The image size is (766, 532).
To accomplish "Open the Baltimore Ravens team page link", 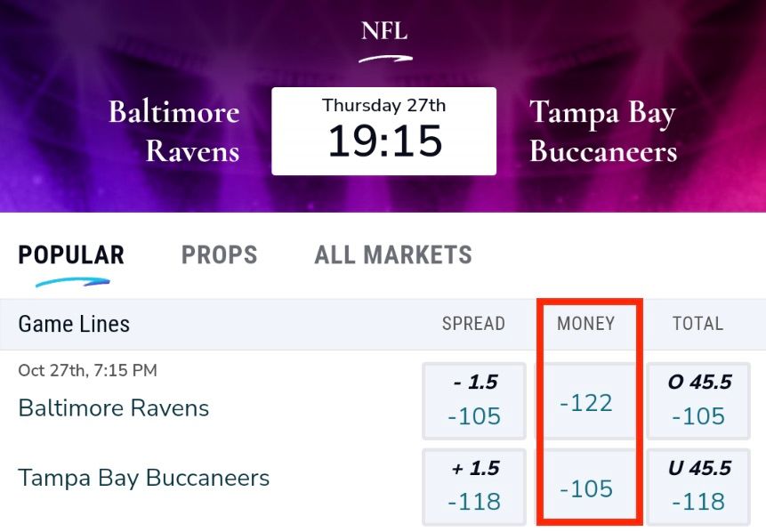I will point(113,408).
